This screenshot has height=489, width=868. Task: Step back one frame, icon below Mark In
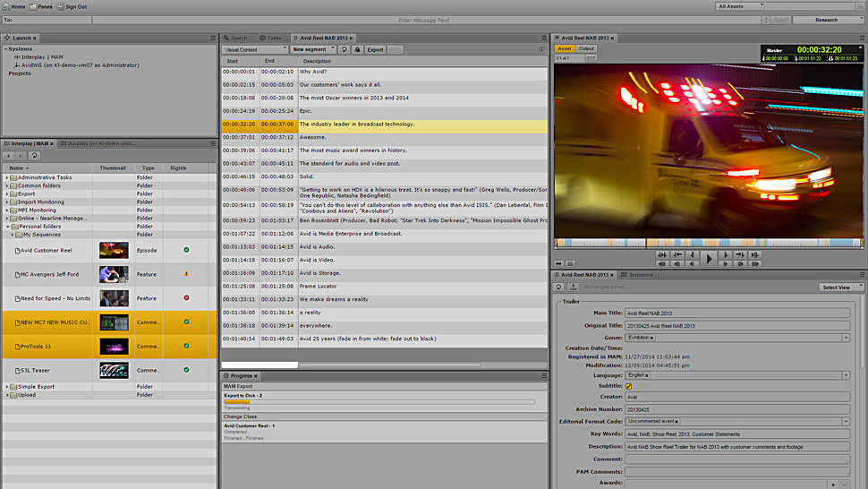click(x=693, y=263)
